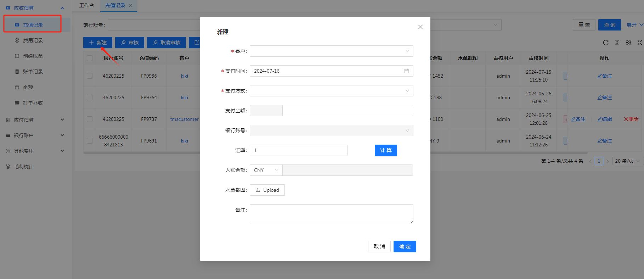
Task: Click the 充值编码 column header
Action: point(149,58)
